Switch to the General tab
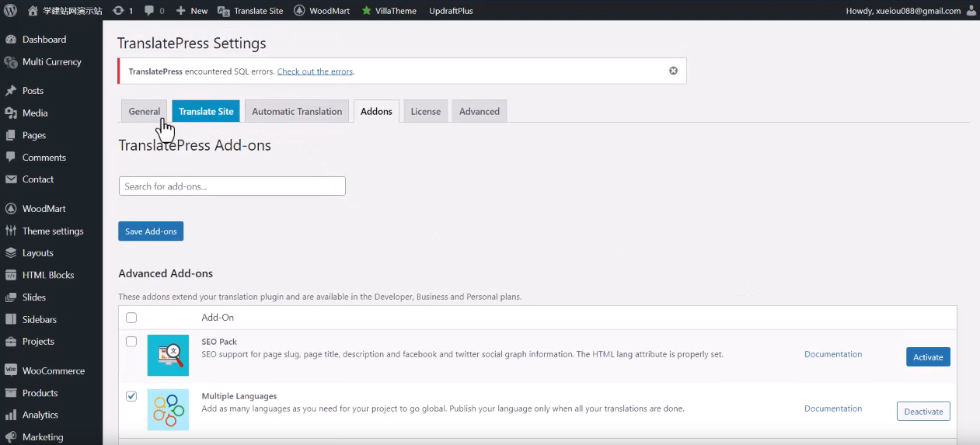The image size is (980, 445). point(144,111)
